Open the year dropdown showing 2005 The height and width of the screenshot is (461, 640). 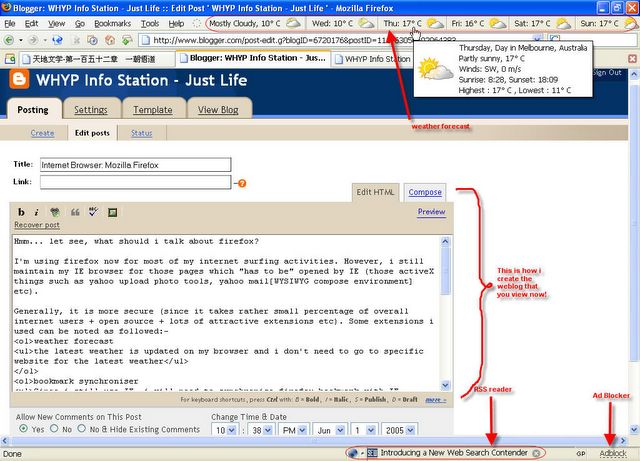click(x=399, y=430)
